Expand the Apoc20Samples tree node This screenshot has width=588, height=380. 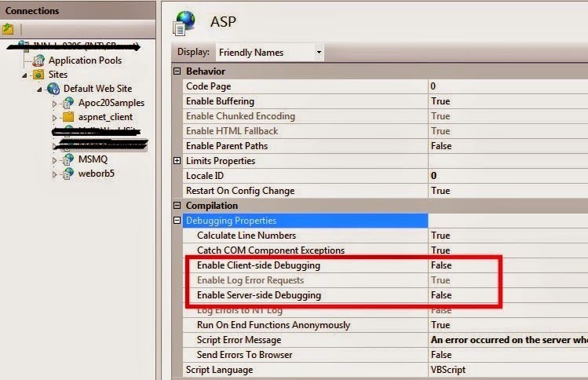pyautogui.click(x=54, y=104)
